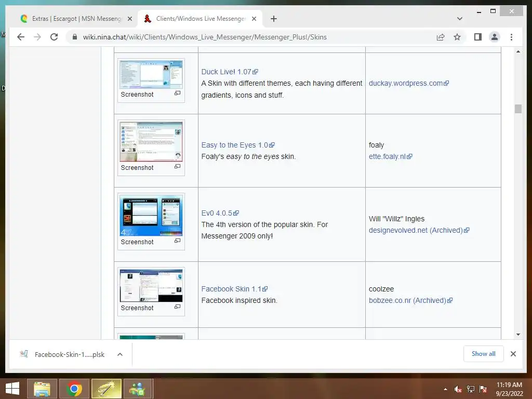Open Chrome's three-dot menu
Viewport: 532px width, 399px height.
pyautogui.click(x=511, y=37)
